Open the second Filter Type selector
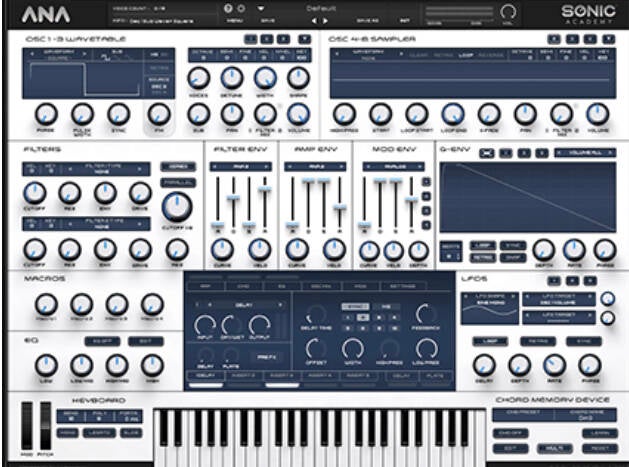The width and height of the screenshot is (629, 467). tap(103, 224)
